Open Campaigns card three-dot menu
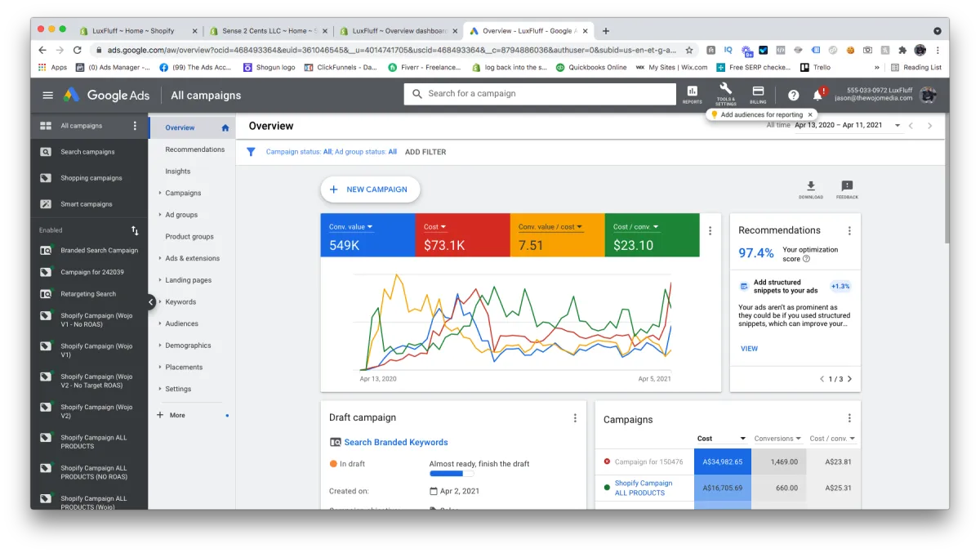Viewport: 980px width, 553px height. tap(849, 418)
